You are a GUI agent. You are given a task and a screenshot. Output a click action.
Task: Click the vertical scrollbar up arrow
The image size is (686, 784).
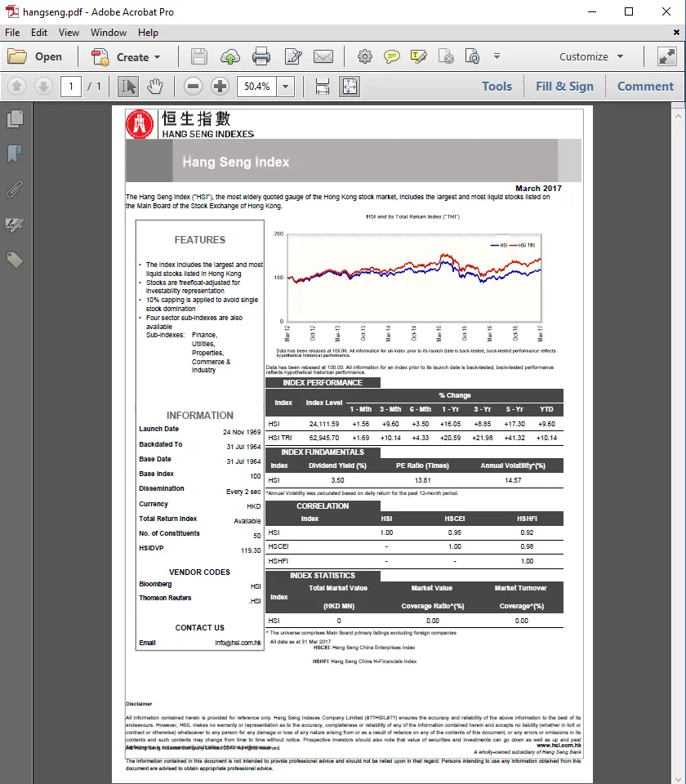point(678,116)
